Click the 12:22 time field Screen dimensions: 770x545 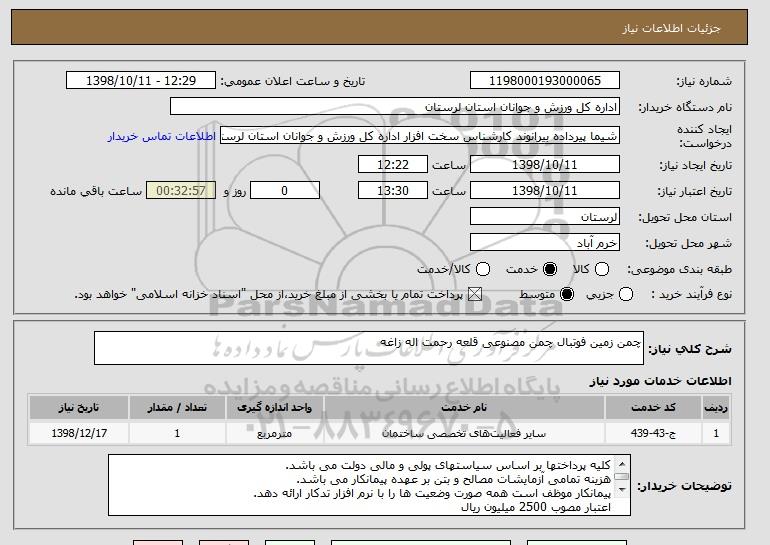click(x=393, y=164)
